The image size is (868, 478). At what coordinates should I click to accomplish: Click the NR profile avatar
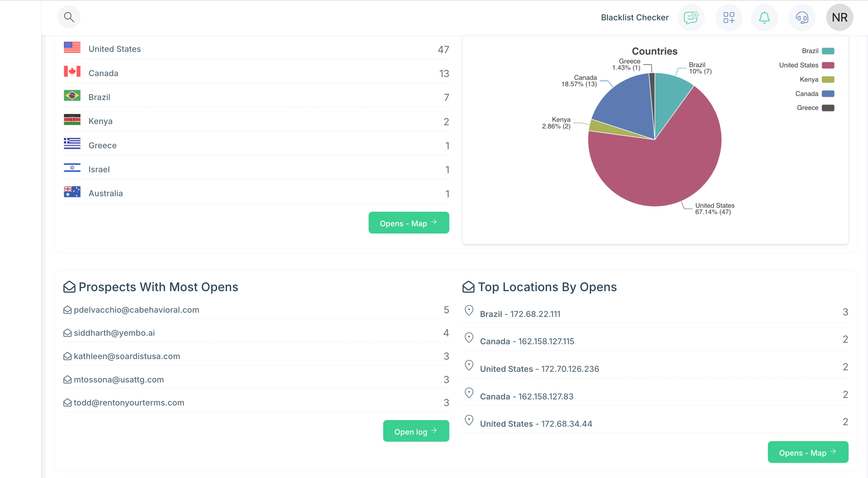click(839, 17)
